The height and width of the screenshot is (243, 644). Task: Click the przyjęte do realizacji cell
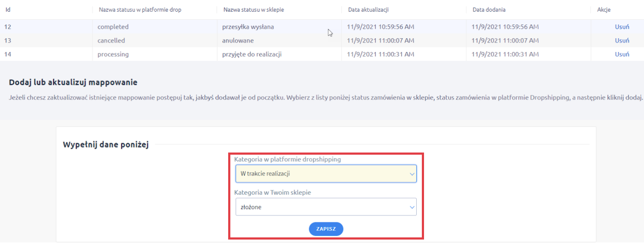point(252,54)
